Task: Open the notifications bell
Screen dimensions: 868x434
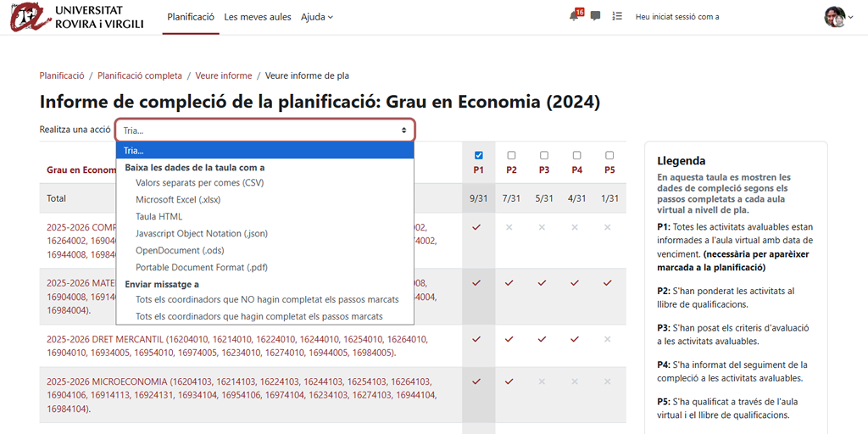Action: (x=575, y=16)
